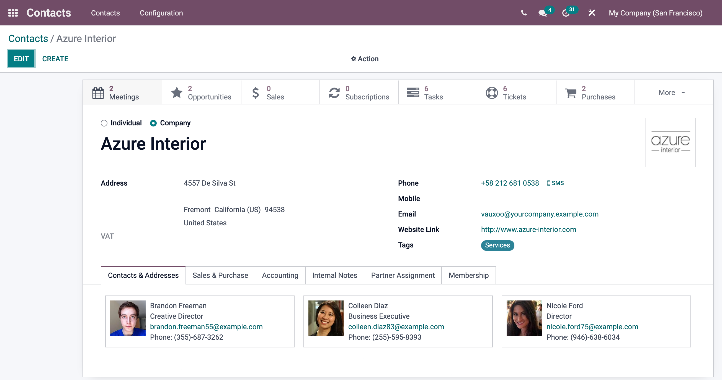This screenshot has width=722, height=380.
Task: Select the Company radio option
Action: coord(153,123)
